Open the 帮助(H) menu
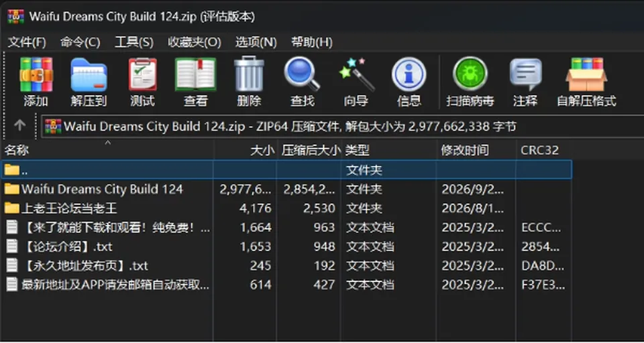This screenshot has height=343, width=644. (x=312, y=42)
